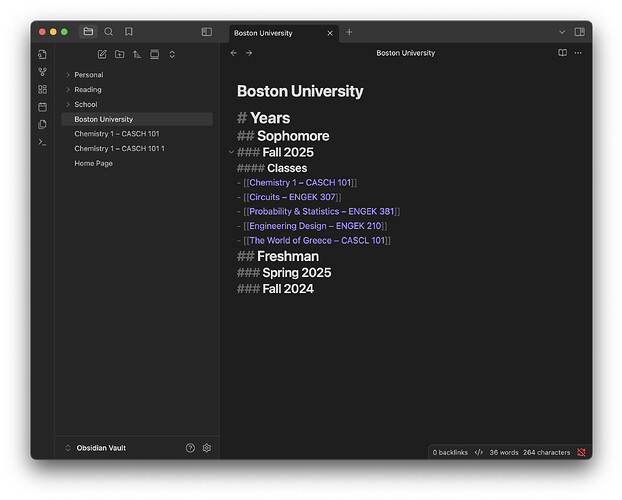Open daily note calendar icon

pyautogui.click(x=42, y=107)
